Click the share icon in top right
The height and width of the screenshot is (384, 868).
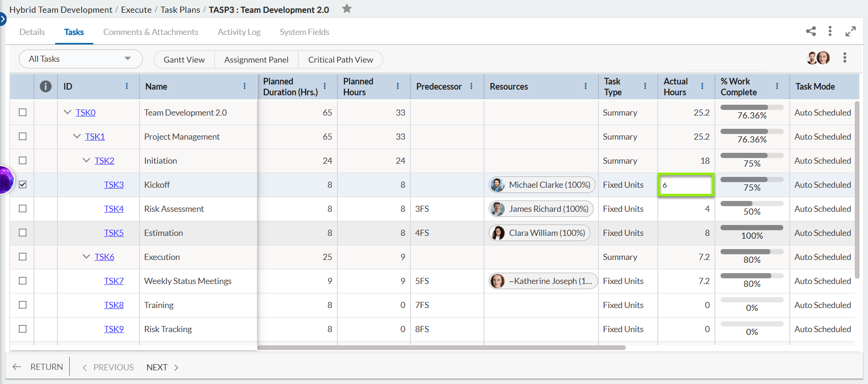[x=811, y=31]
